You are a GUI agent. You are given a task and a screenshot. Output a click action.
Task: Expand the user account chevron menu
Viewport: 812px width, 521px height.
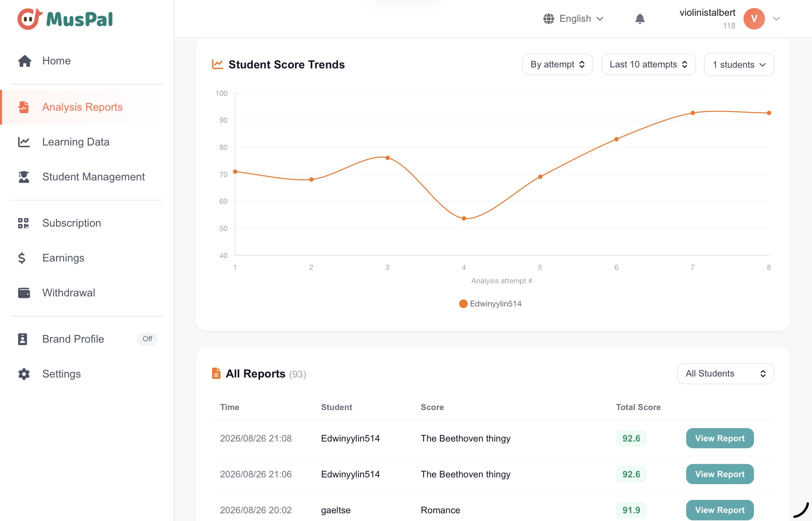point(776,19)
